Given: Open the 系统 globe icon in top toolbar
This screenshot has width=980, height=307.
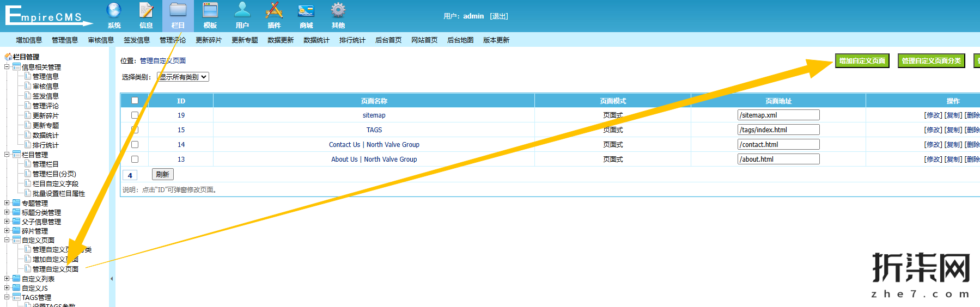Looking at the screenshot, I should coord(114,10).
